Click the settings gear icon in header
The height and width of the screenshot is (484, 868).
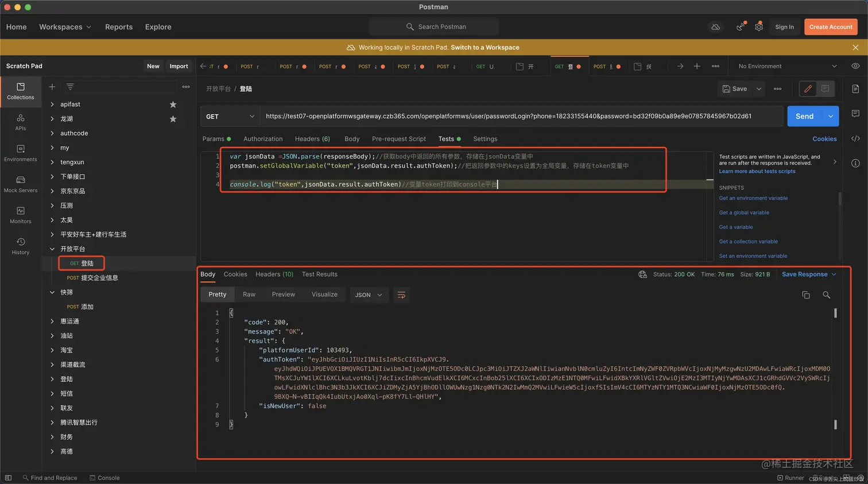click(759, 27)
